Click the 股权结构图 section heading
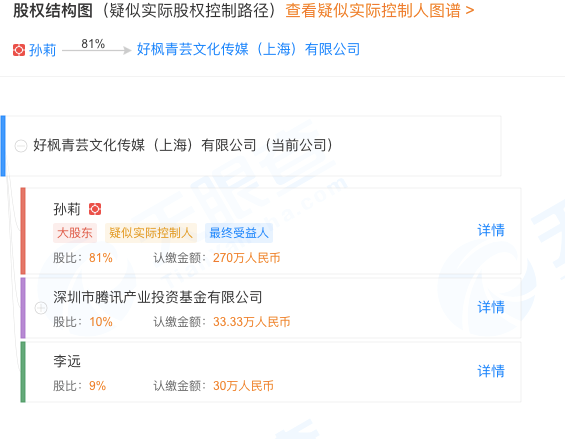Image resolution: width=565 pixels, height=439 pixels. click(x=53, y=10)
